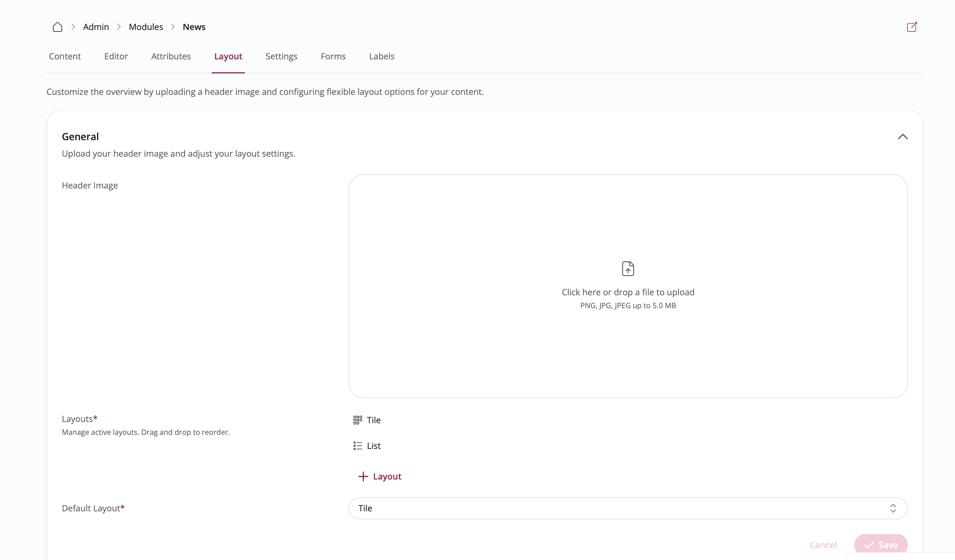Click the file upload icon
955x560 pixels.
[x=628, y=269]
